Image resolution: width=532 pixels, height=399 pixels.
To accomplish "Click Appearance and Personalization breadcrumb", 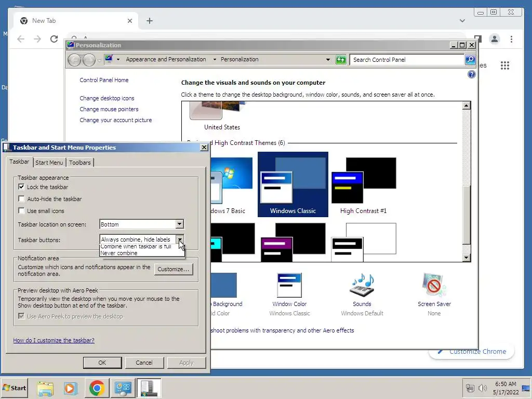I will (x=166, y=59).
